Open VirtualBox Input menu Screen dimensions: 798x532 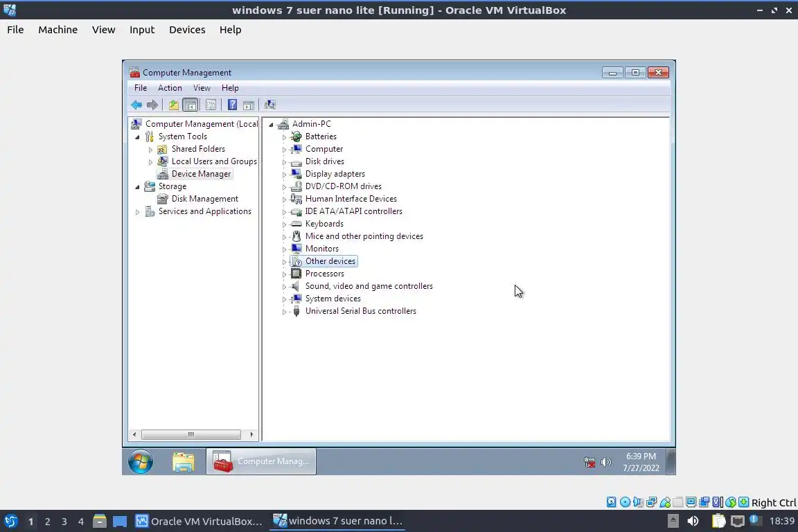click(x=142, y=30)
